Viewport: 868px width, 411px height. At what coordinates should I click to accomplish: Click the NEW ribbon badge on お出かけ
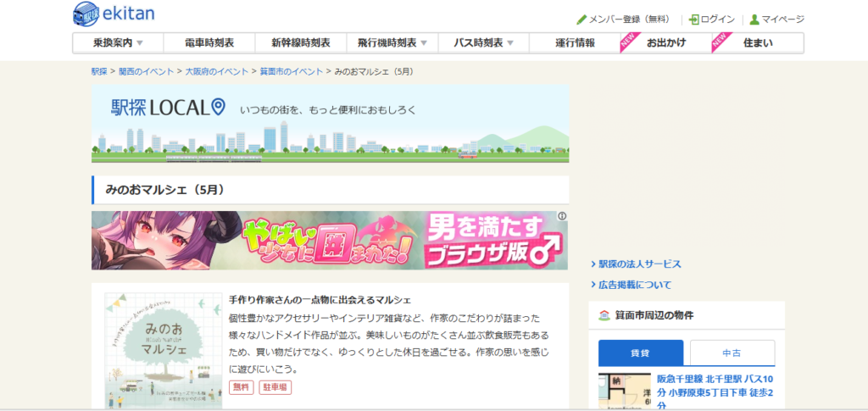628,42
